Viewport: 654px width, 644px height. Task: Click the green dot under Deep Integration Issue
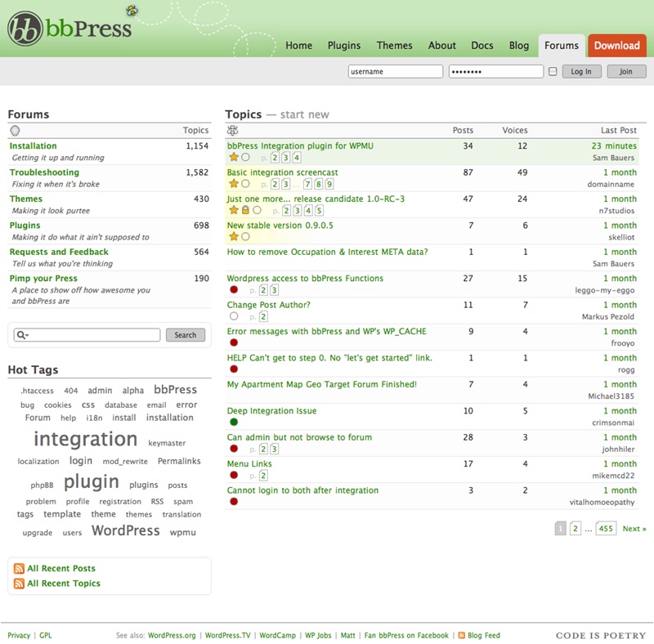[234, 422]
